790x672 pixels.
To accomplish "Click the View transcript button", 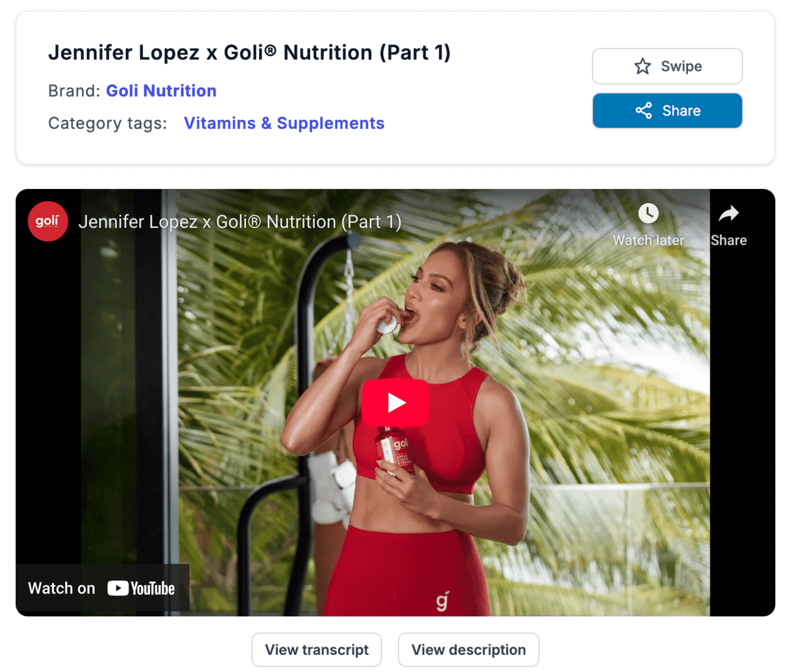I will tap(317, 649).
